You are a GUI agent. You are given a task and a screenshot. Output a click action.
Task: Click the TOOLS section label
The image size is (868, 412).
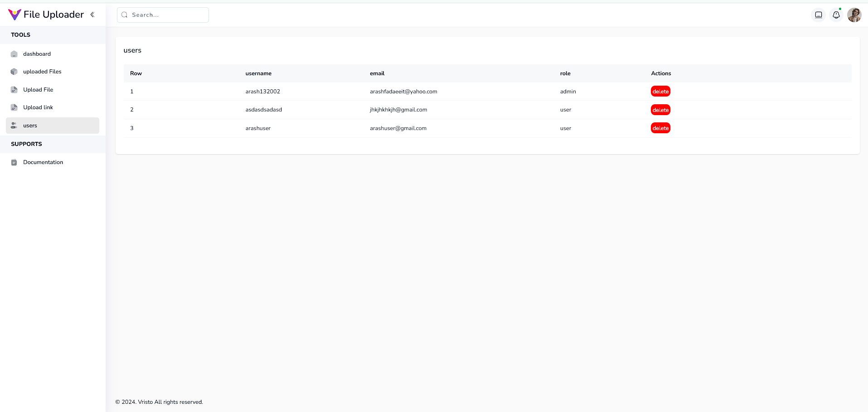tap(21, 35)
